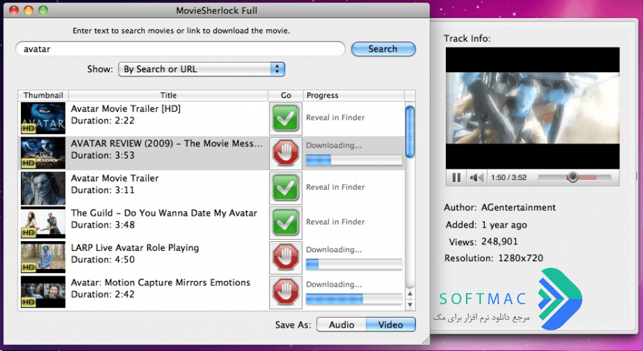Image resolution: width=644 pixels, height=351 pixels.
Task: Click the Thumbnail column header
Action: click(x=43, y=96)
